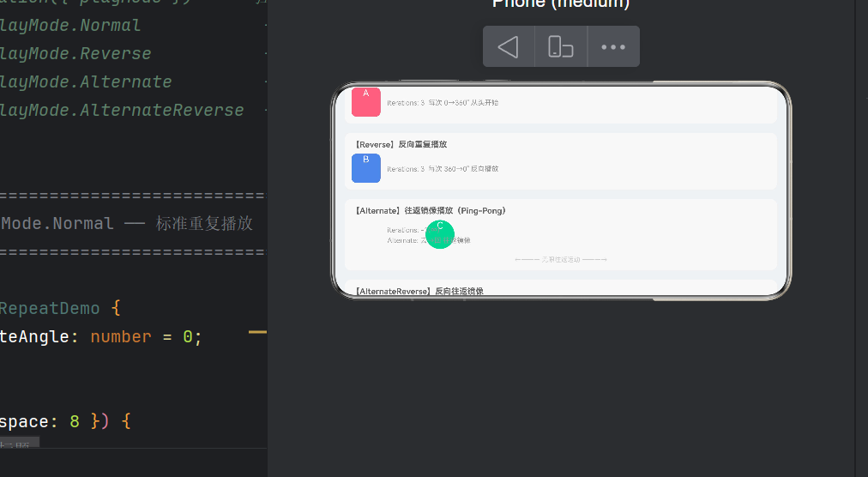
Task: Click the layMode.Alternate comment line
Action: [86, 82]
